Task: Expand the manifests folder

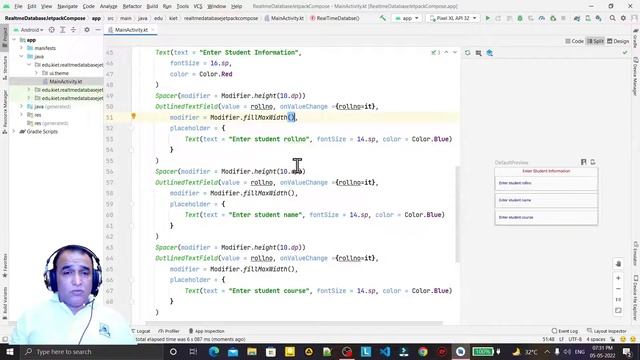Action: pyautogui.click(x=21, y=48)
